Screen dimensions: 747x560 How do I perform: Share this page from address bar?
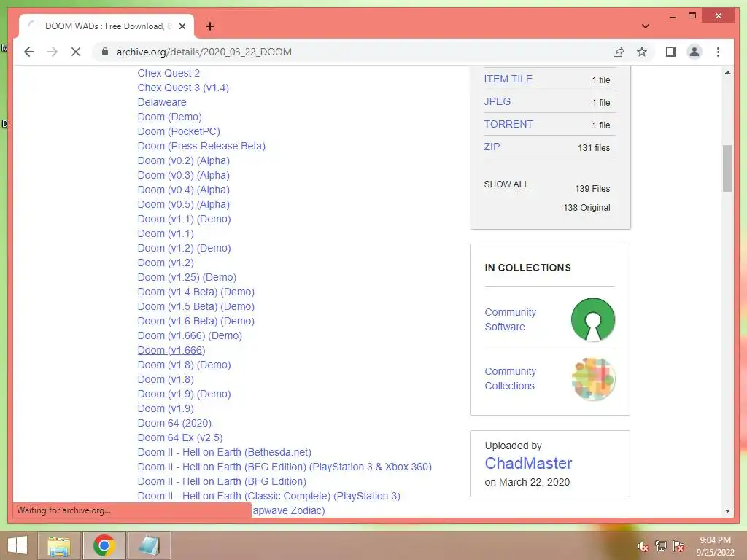coord(619,52)
